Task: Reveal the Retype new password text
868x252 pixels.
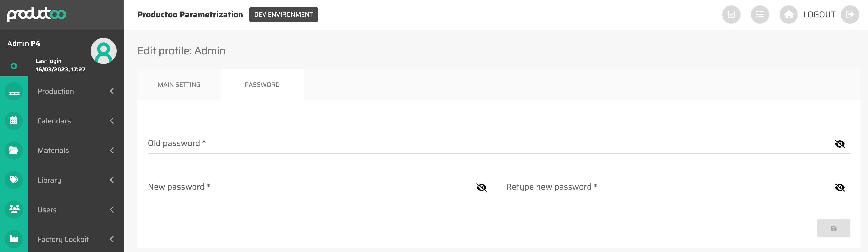Action: pos(840,187)
